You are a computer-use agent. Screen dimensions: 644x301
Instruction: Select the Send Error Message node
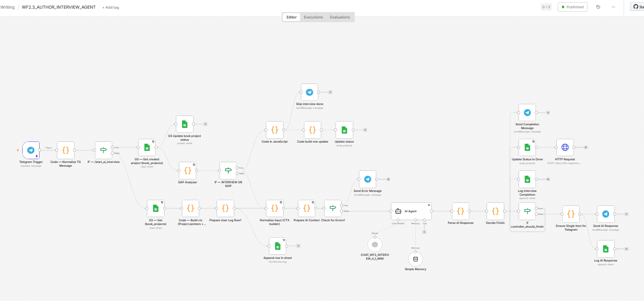click(x=368, y=179)
